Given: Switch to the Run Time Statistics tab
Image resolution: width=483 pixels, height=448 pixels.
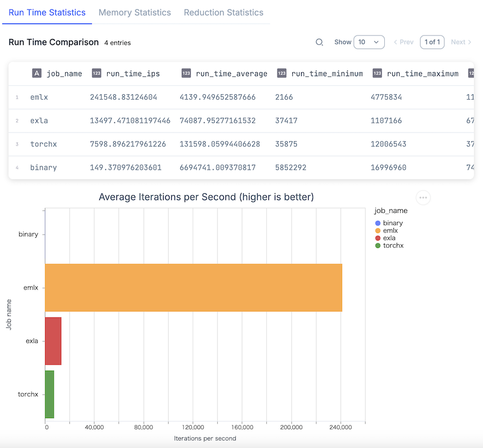Looking at the screenshot, I should (x=47, y=13).
